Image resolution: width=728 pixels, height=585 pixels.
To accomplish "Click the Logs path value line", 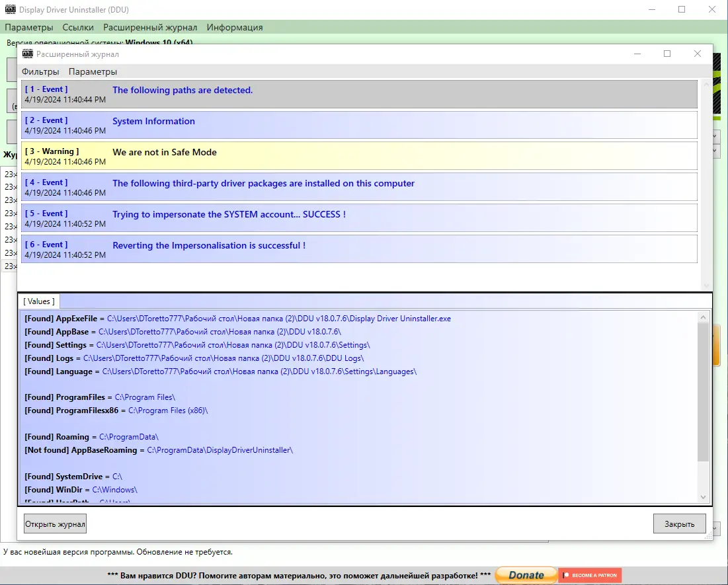I will pyautogui.click(x=194, y=358).
